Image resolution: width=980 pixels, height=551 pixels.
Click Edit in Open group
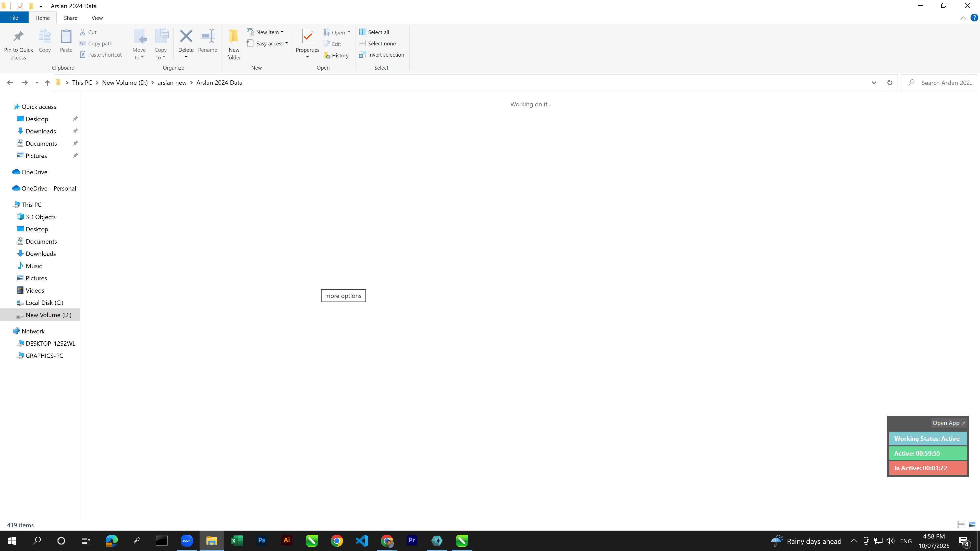point(333,44)
